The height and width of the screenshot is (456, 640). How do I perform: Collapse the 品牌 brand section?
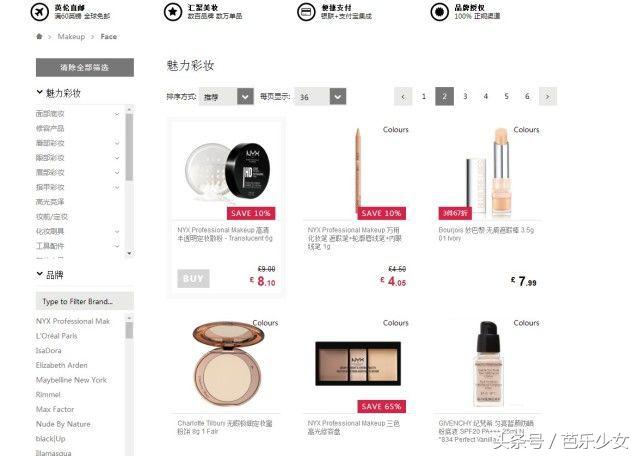coord(40,274)
